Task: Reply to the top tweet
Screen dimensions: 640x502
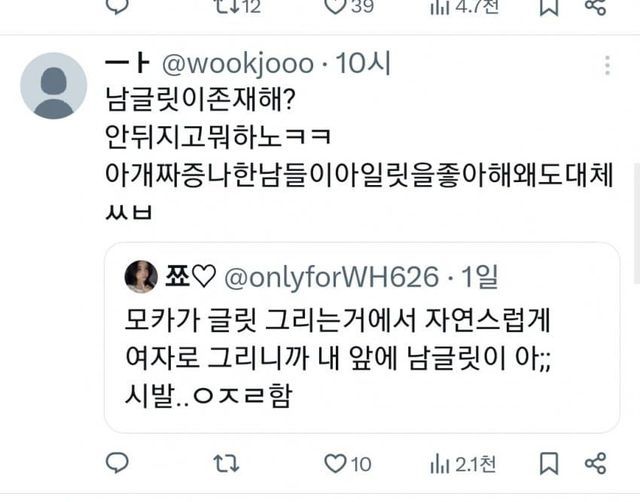Action: point(117,6)
